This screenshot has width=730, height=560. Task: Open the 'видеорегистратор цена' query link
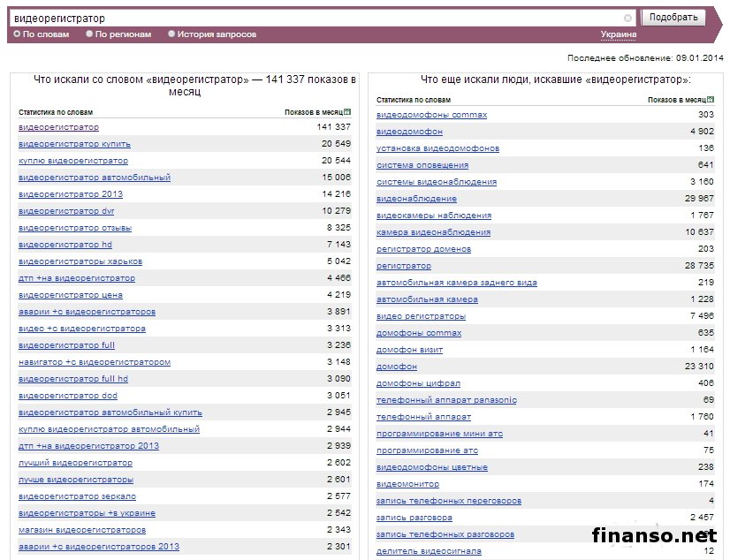tap(71, 295)
